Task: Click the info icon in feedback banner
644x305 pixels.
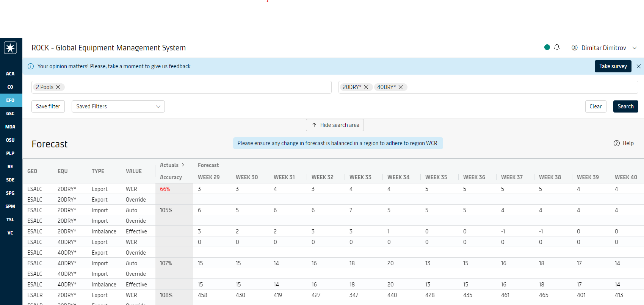Action: [31, 66]
